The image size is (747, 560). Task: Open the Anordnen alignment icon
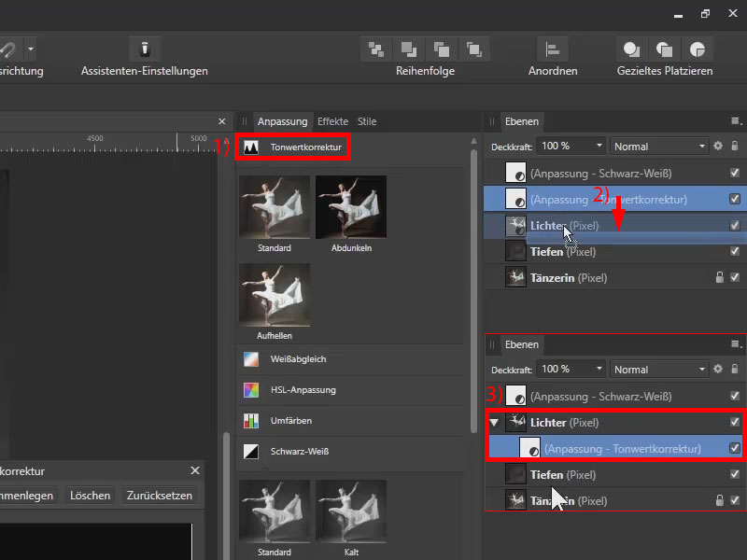(x=553, y=49)
